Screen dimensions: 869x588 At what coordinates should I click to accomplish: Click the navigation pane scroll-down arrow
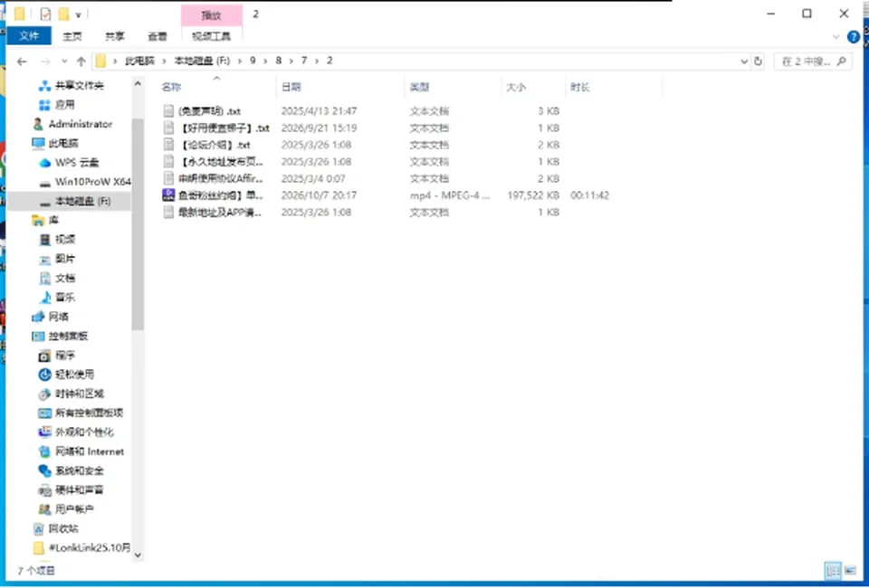[x=138, y=555]
